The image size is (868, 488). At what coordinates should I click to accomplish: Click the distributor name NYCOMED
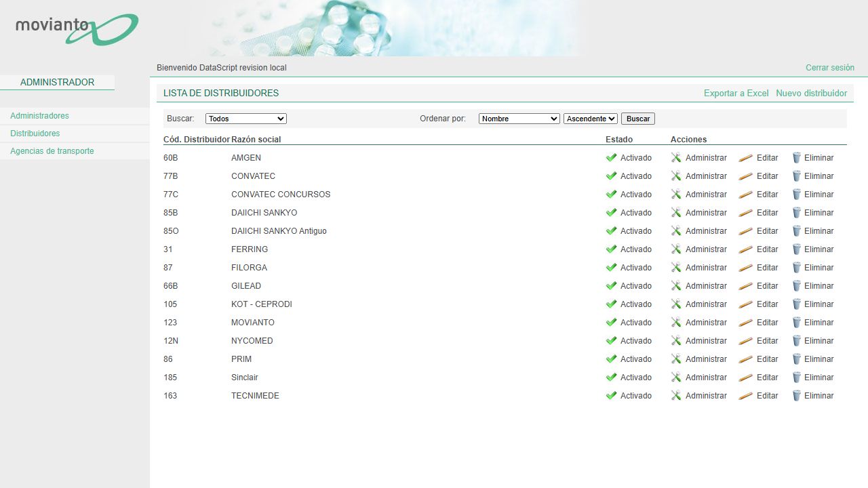coord(252,341)
